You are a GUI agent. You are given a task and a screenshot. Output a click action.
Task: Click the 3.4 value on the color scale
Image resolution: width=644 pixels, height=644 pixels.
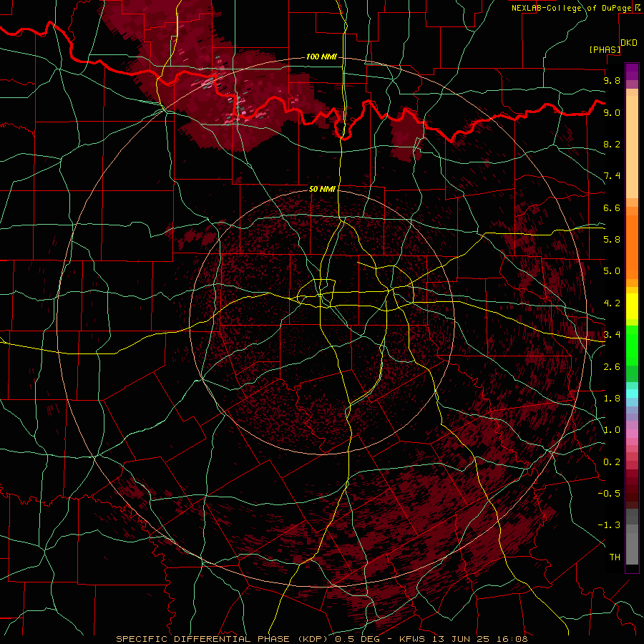pyautogui.click(x=612, y=335)
